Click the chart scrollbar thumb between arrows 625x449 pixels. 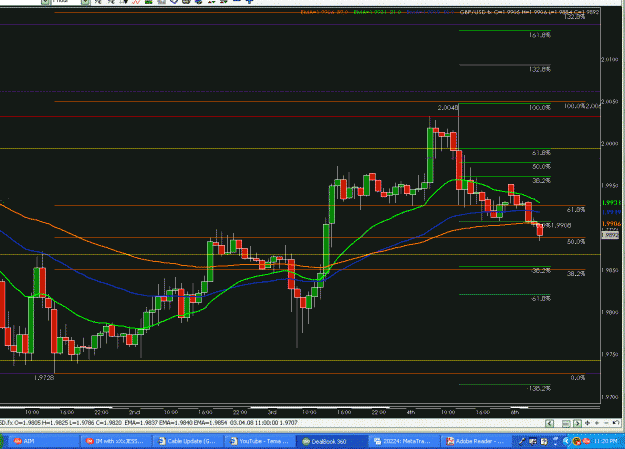(566, 423)
